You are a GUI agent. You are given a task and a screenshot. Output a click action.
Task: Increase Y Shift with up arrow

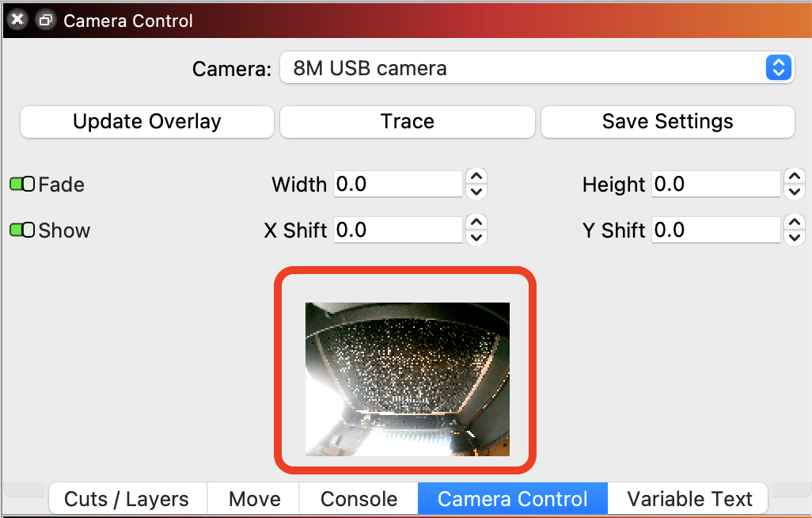[794, 222]
